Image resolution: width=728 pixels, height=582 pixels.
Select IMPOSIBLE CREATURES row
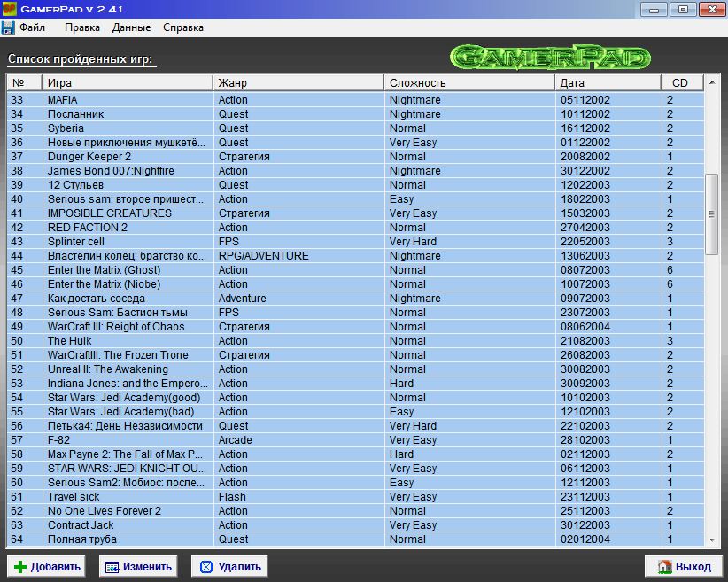356,213
